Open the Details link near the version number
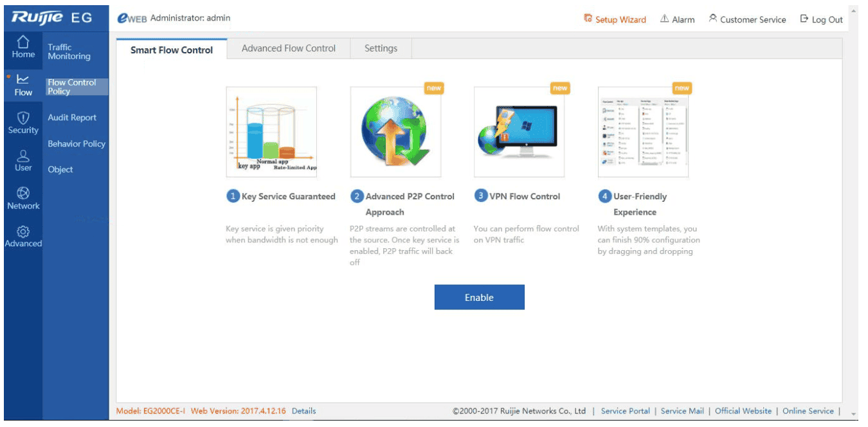Screen dimensions: 868x427 click(x=303, y=410)
